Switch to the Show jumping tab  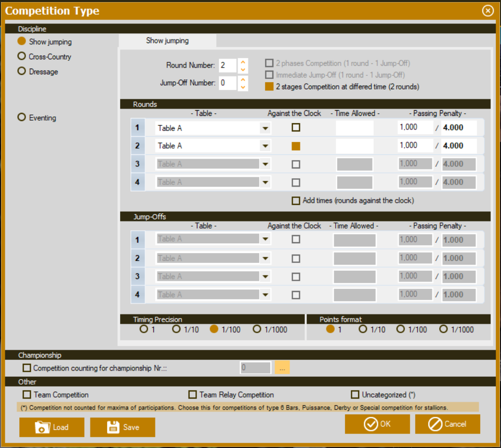[x=167, y=41]
